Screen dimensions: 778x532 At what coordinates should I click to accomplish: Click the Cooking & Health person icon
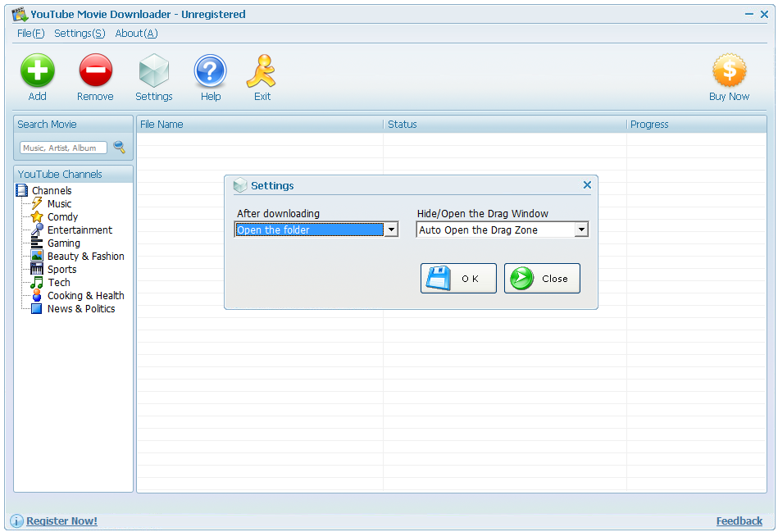click(37, 295)
